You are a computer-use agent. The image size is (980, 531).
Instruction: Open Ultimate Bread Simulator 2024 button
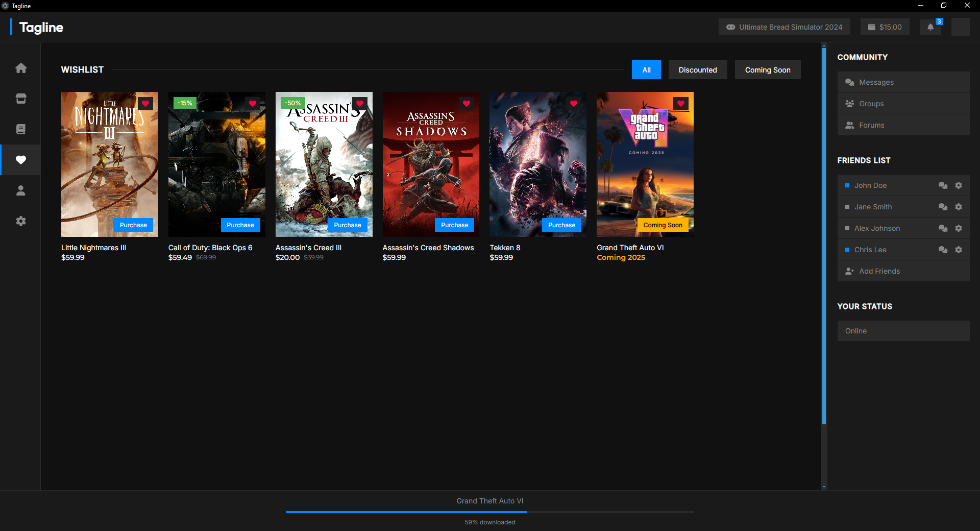[785, 27]
